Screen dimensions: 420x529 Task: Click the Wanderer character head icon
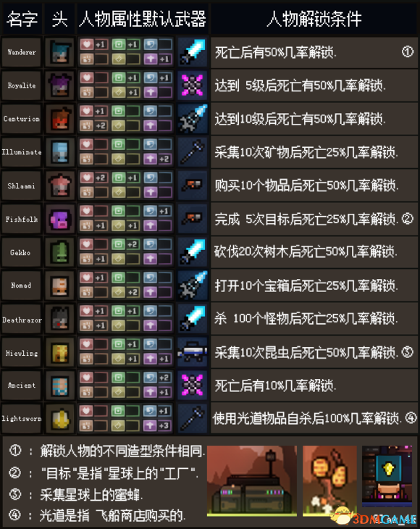coord(60,52)
